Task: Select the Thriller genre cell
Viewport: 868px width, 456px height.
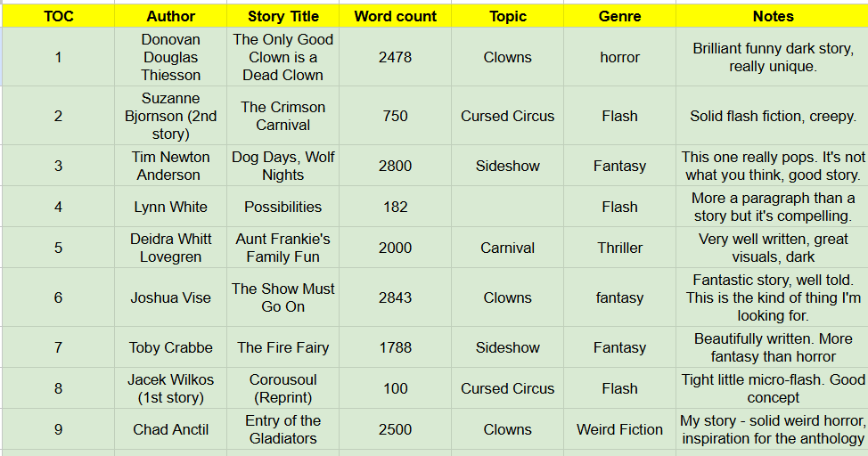Action: tap(619, 248)
